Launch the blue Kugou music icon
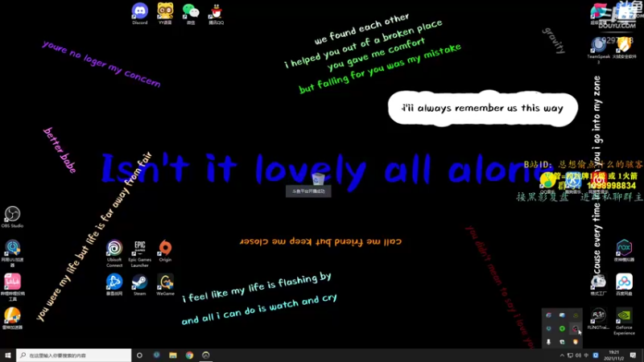The height and width of the screenshot is (362, 644). pos(573,183)
